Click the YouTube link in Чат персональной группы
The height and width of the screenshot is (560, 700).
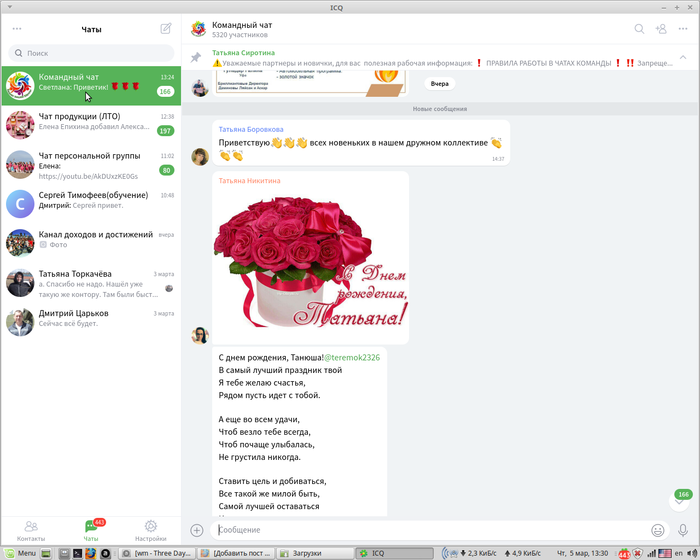[88, 175]
